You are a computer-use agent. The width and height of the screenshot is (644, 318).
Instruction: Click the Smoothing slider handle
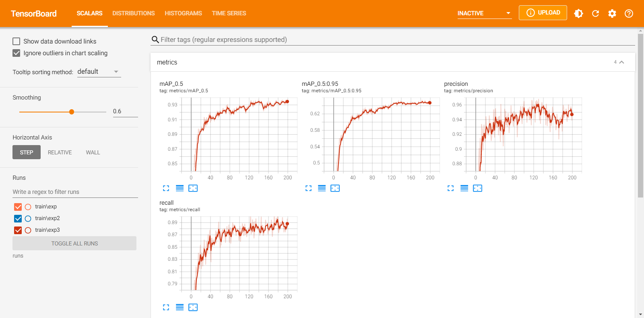[x=72, y=112]
